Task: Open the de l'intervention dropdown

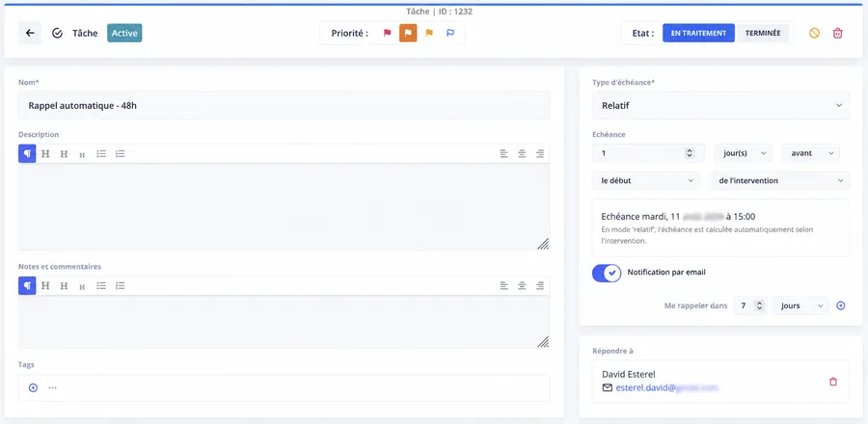Action: (779, 181)
